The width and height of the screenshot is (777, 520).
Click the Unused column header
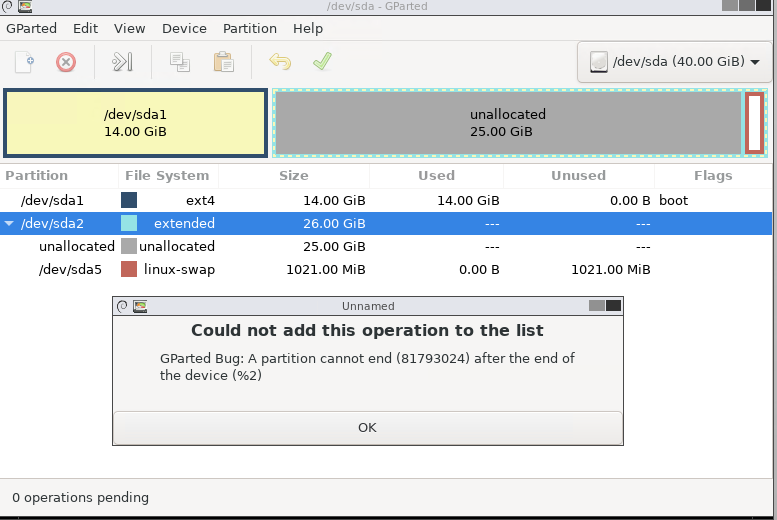578,175
